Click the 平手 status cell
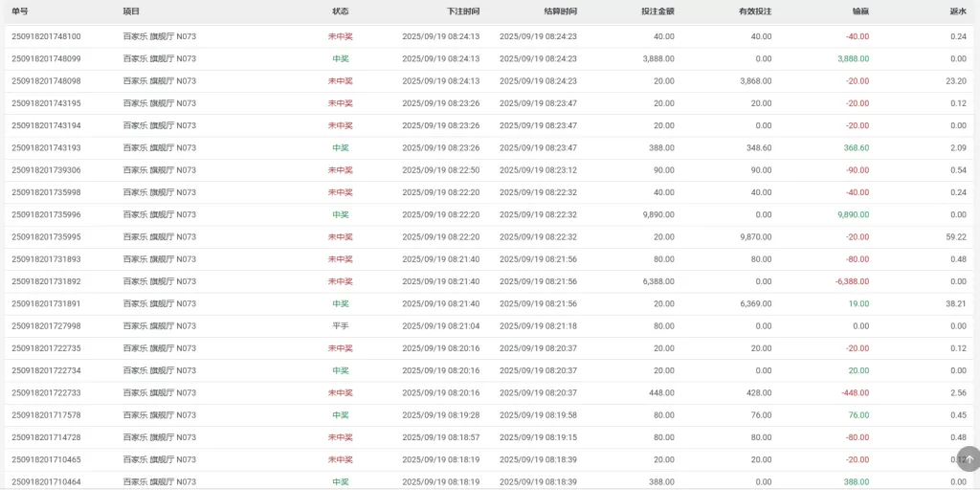This screenshot has height=490, width=980. click(341, 326)
